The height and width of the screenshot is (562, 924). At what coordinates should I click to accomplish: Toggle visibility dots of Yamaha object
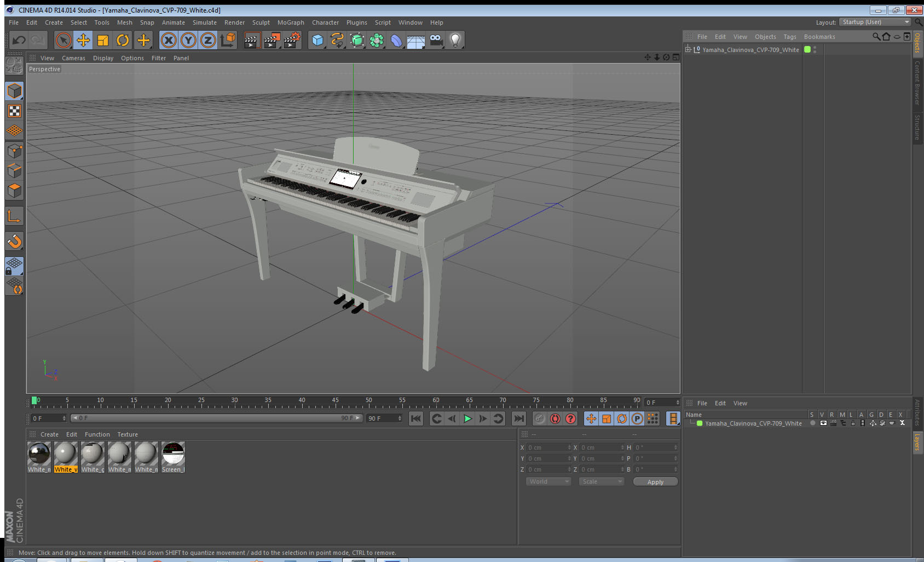pos(815,49)
